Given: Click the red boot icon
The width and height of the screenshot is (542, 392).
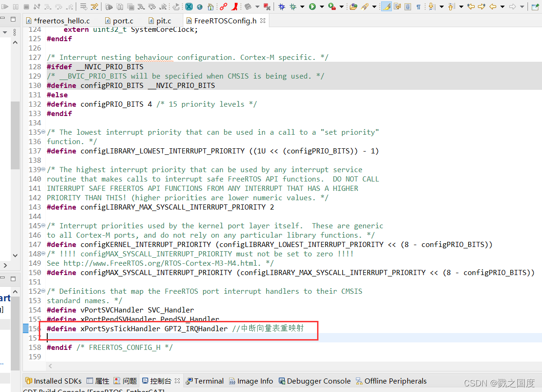Looking at the screenshot, I should pyautogui.click(x=235, y=7).
